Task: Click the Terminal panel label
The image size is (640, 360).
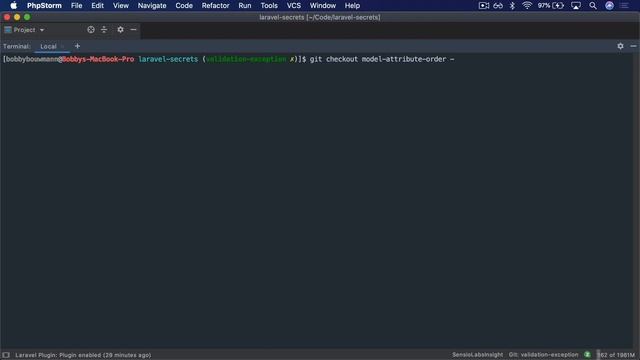Action: click(17, 47)
